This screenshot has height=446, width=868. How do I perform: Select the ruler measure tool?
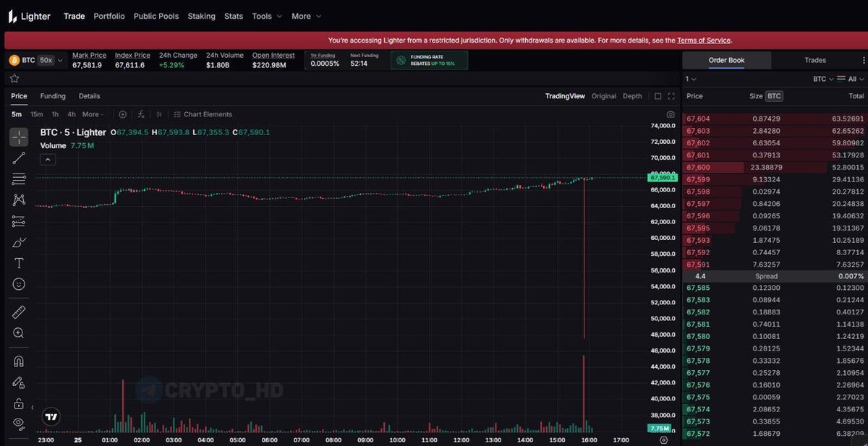(19, 312)
